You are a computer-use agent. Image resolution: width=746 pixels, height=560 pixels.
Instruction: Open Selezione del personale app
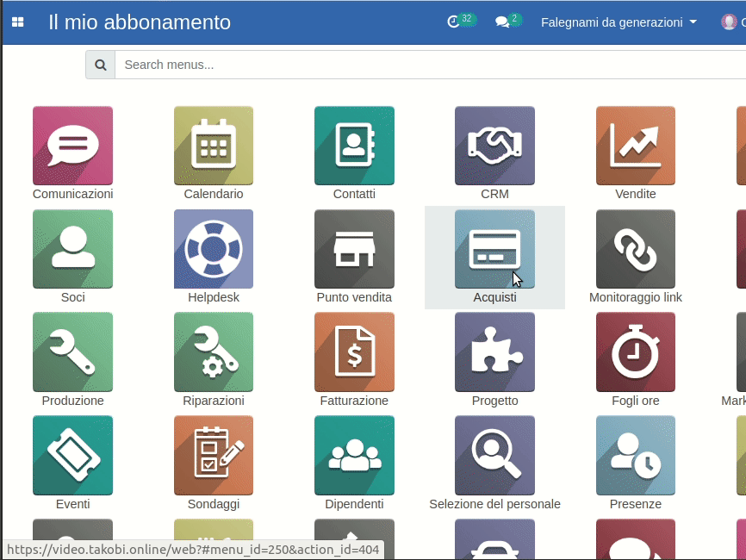click(x=494, y=456)
